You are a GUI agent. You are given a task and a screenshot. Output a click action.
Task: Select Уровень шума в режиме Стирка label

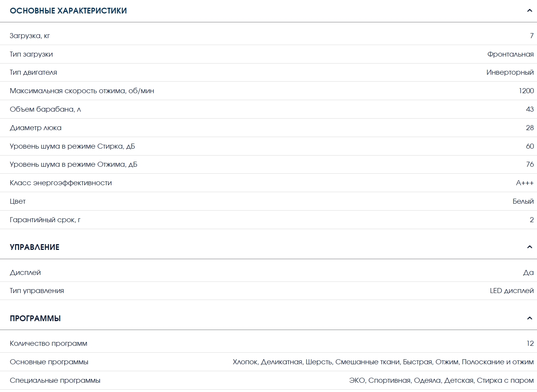72,146
